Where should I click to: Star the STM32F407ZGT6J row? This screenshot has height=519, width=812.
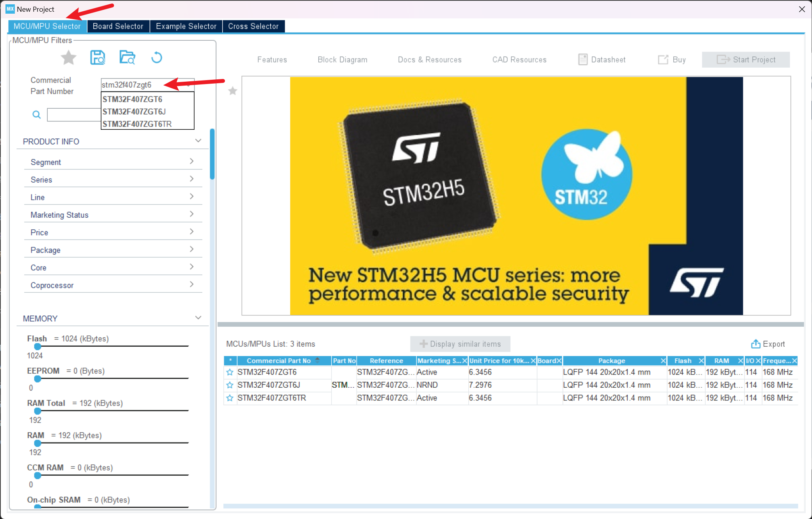[230, 385]
